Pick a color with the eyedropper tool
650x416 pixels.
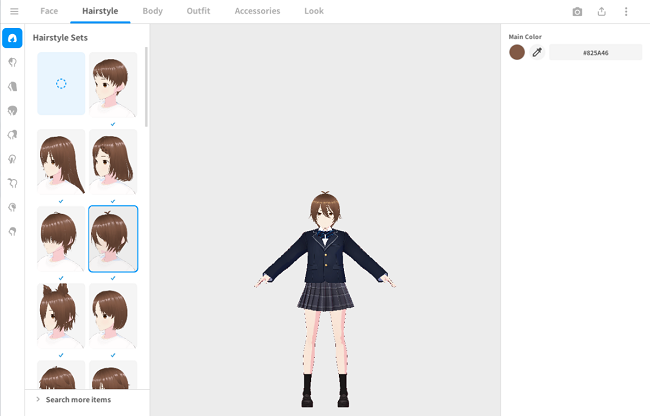pyautogui.click(x=537, y=52)
